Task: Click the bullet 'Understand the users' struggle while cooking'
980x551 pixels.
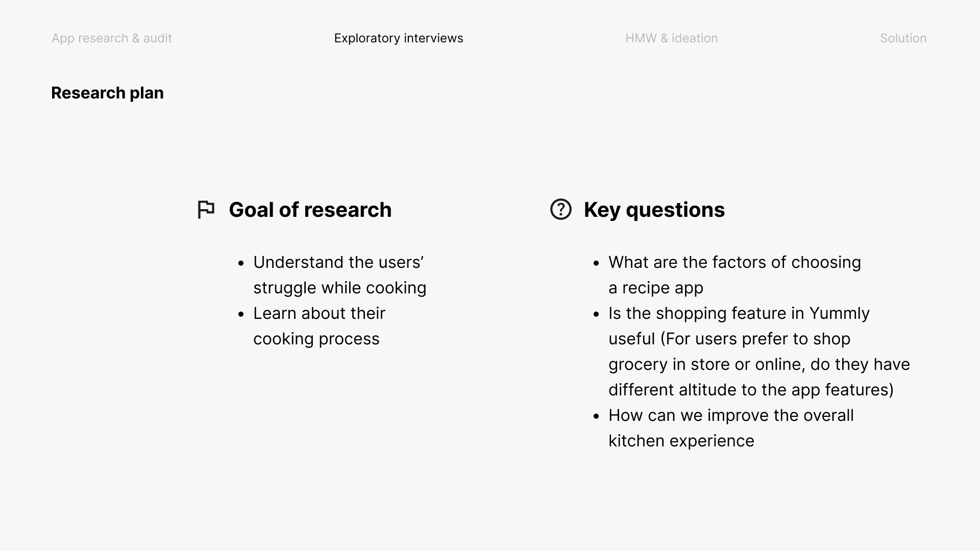Action: pyautogui.click(x=339, y=275)
